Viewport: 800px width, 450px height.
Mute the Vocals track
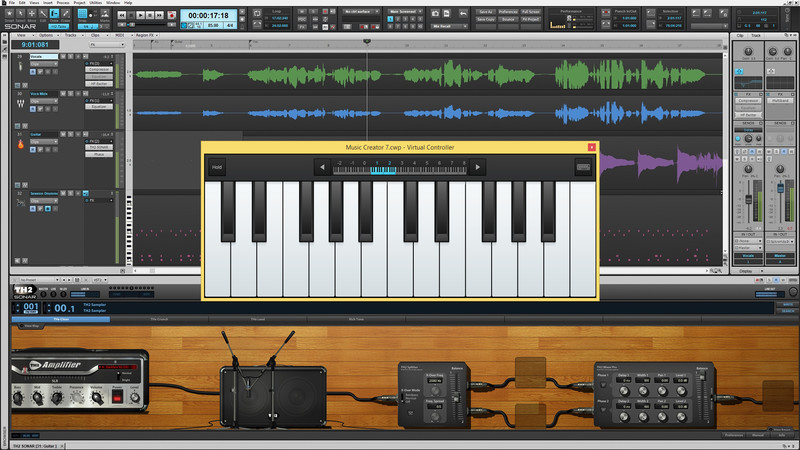click(63, 57)
